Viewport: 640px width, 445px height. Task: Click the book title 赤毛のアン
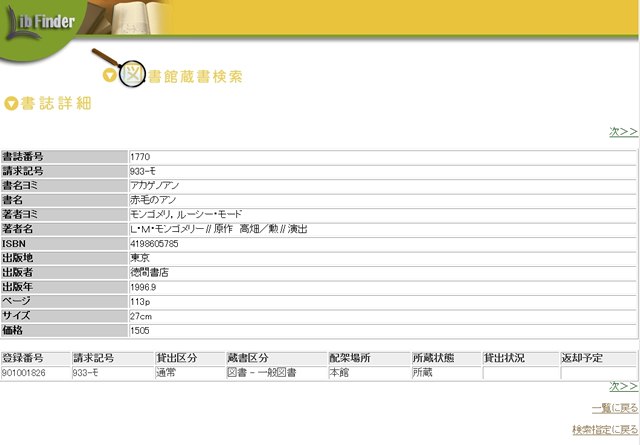point(152,200)
